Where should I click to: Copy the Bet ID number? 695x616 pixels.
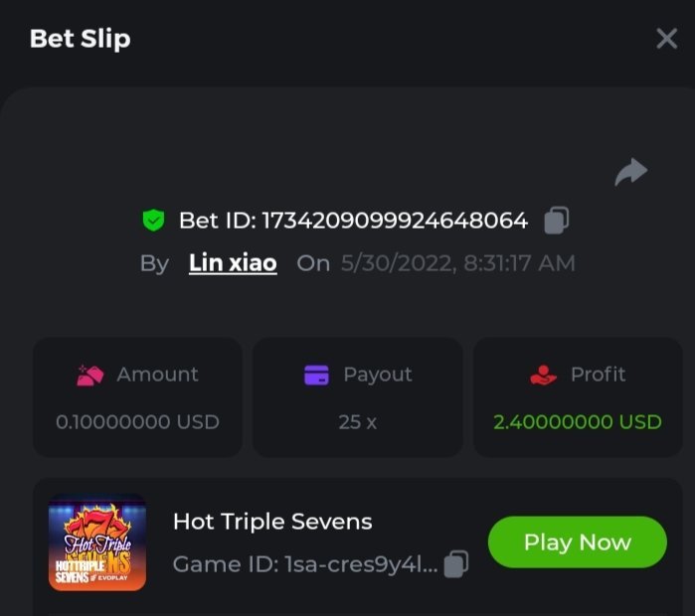click(x=557, y=220)
